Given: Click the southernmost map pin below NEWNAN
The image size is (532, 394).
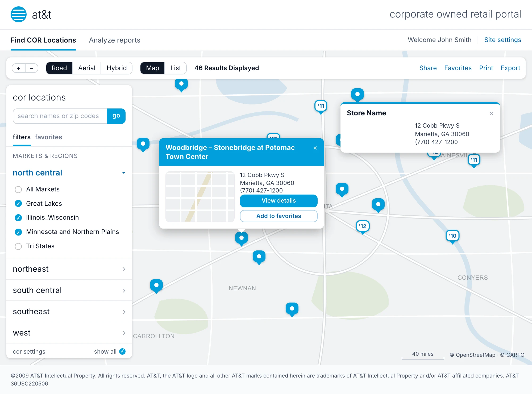Looking at the screenshot, I should pyautogui.click(x=292, y=309).
